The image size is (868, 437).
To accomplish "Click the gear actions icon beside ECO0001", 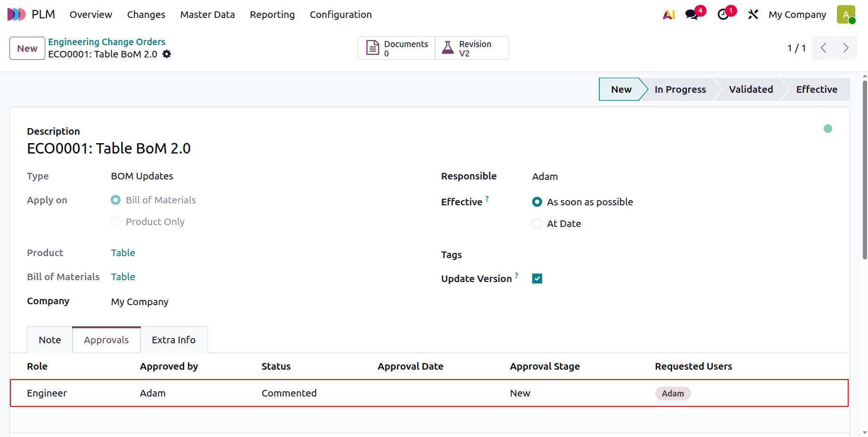I will coord(167,54).
